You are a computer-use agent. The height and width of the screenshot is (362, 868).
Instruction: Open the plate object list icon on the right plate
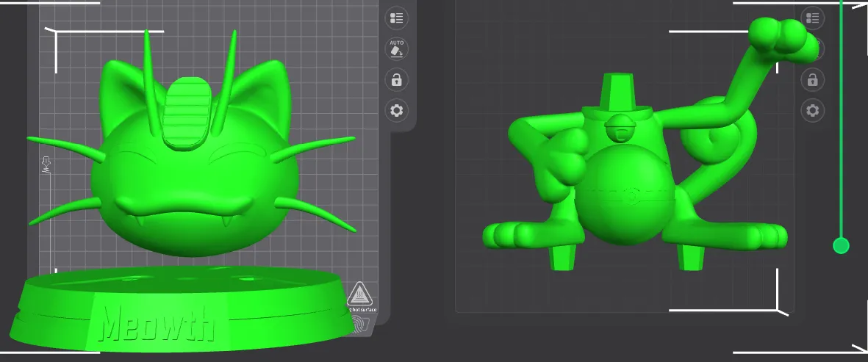(812, 18)
